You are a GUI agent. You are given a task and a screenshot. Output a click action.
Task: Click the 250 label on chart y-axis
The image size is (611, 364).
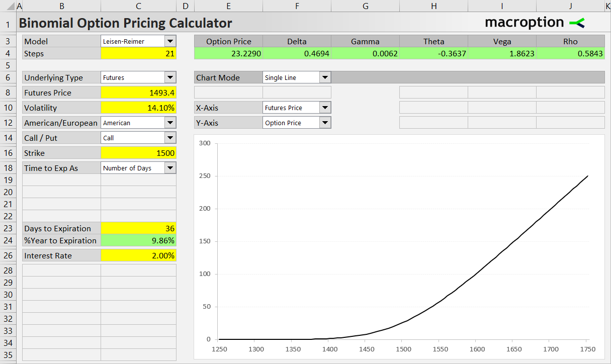(205, 176)
